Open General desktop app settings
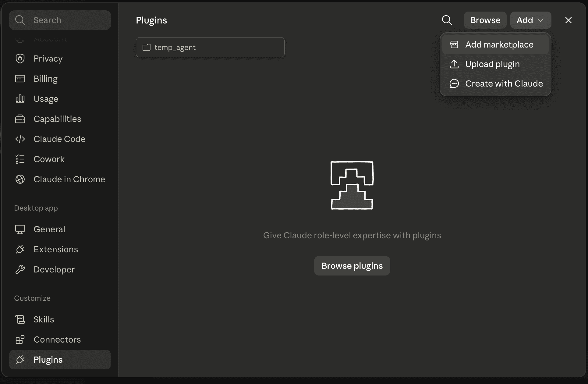Screen dimensions: 588x384 [x=60, y=229]
